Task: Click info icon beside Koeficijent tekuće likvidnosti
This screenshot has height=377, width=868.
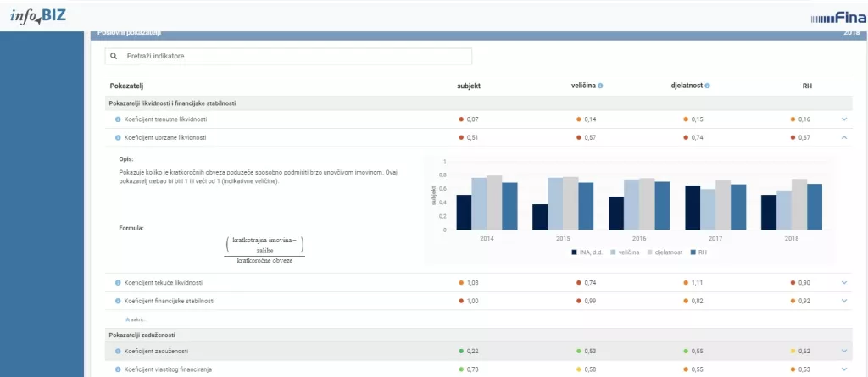Action: (118, 282)
